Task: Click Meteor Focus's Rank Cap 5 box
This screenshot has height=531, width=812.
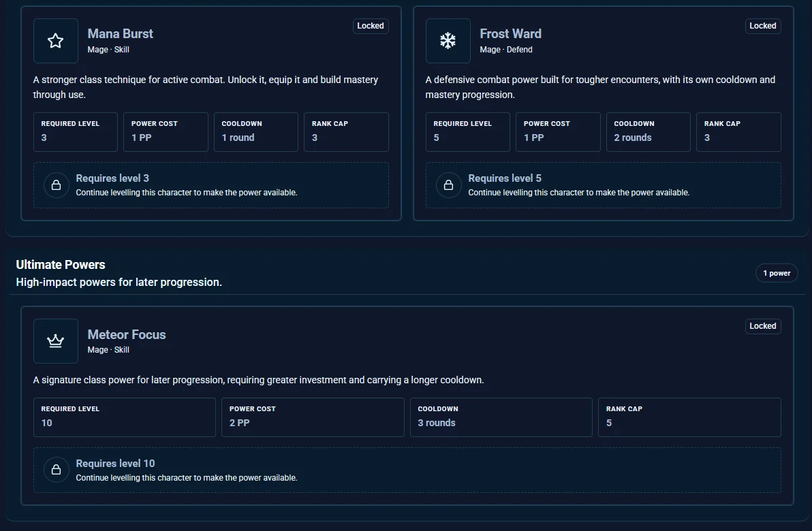Action: 690,417
